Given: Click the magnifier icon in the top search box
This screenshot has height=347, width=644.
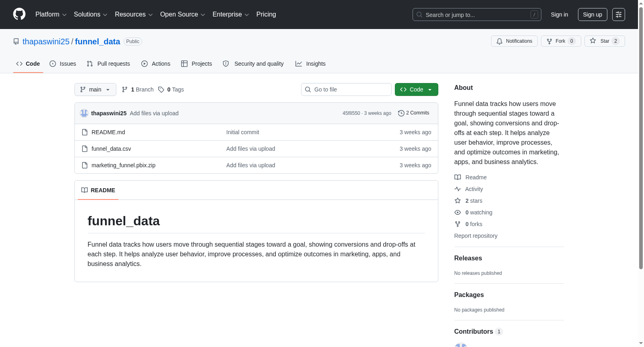Looking at the screenshot, I should pos(419,15).
